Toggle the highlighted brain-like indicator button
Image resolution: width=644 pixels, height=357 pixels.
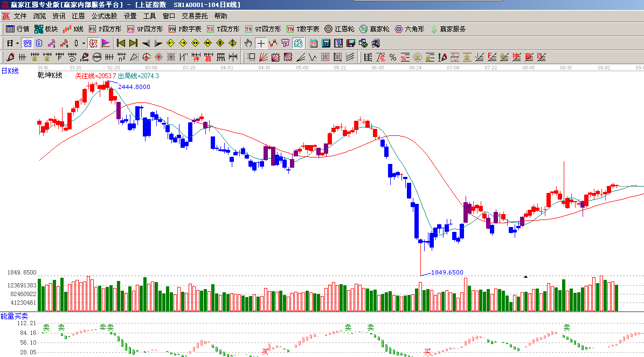click(x=298, y=43)
